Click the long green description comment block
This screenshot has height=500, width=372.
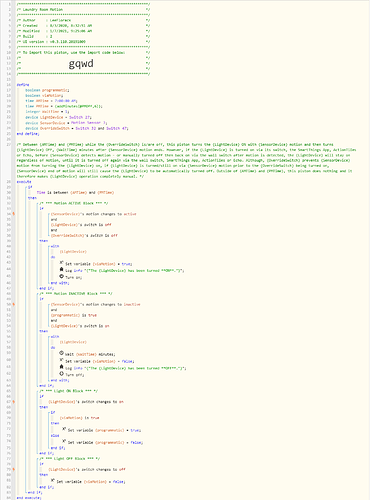click(186, 160)
